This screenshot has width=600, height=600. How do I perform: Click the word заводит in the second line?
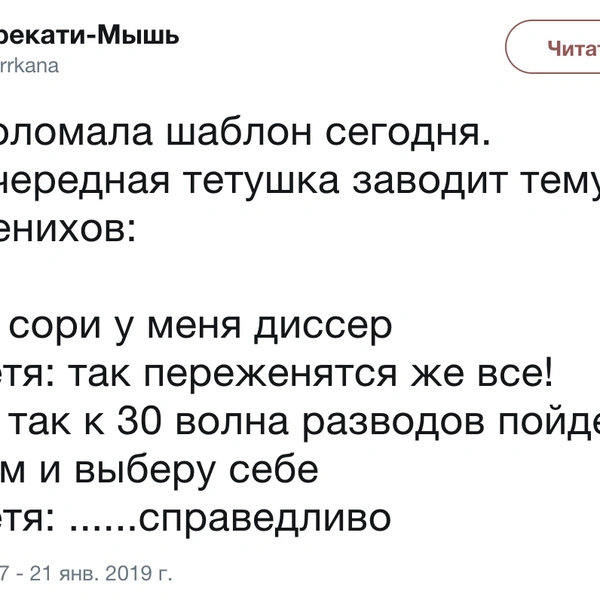click(430, 179)
